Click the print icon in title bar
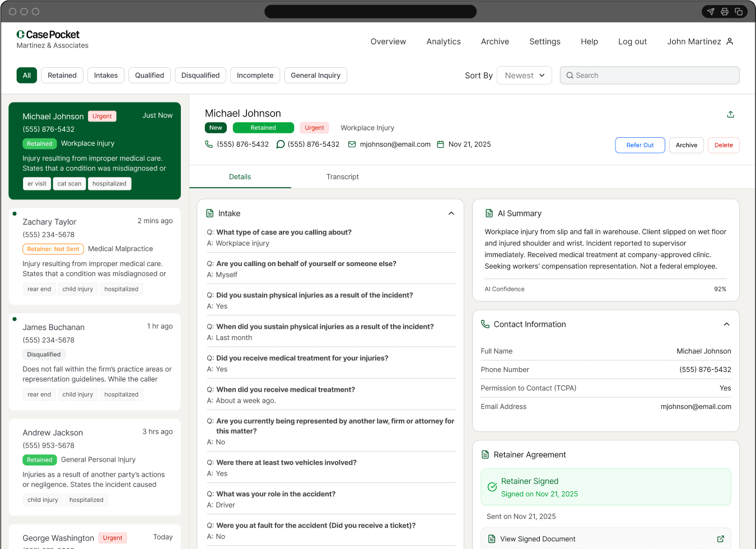This screenshot has height=549, width=756. (725, 12)
